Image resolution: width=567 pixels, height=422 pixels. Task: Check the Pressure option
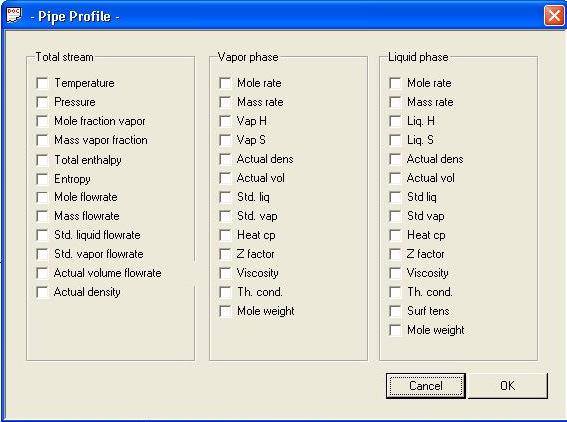(42, 102)
